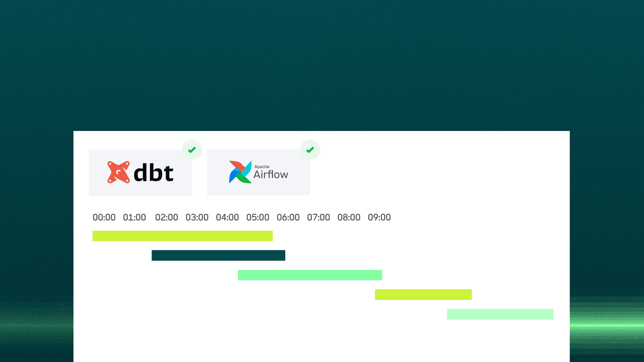644x362 pixels.
Task: Toggle the Apache Airflow integration checkbox
Action: [x=310, y=149]
